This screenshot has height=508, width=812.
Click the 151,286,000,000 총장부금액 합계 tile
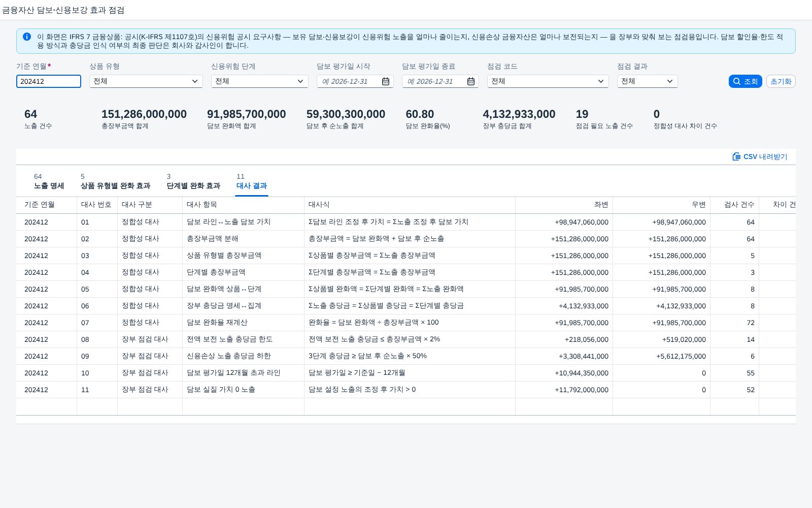[x=144, y=119]
